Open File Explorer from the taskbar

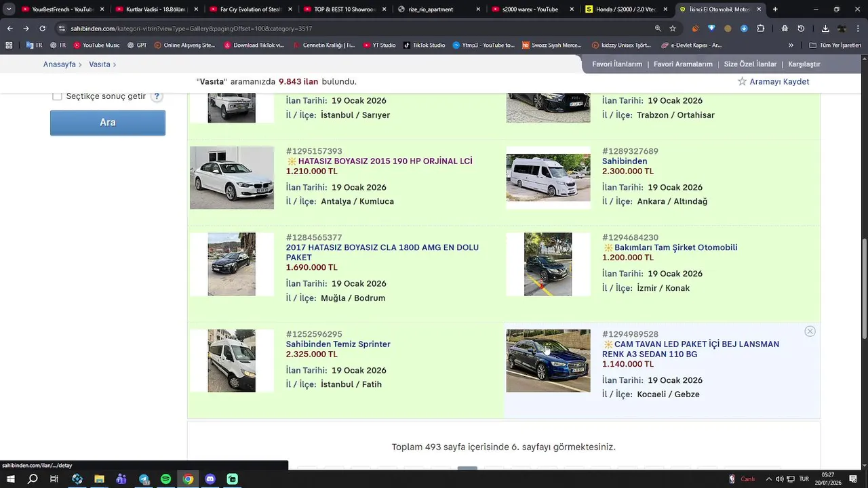tap(99, 479)
